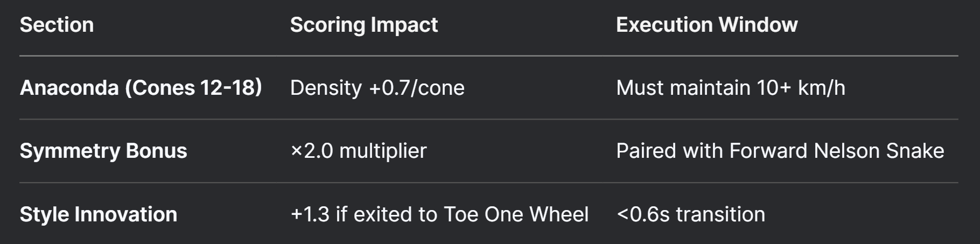
Task: Click the <0.6s transition cell
Action: [x=690, y=214]
